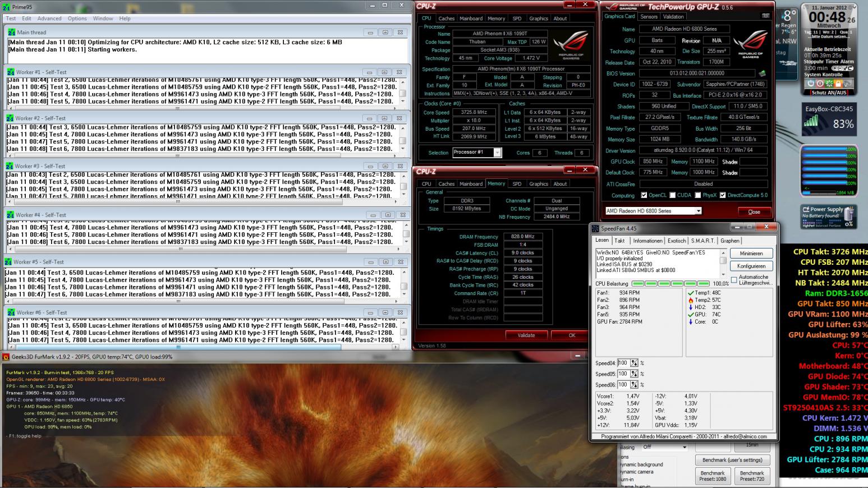Screen dimensions: 868x488
Task: Click the Worker #1 window icon
Action: (x=11, y=72)
